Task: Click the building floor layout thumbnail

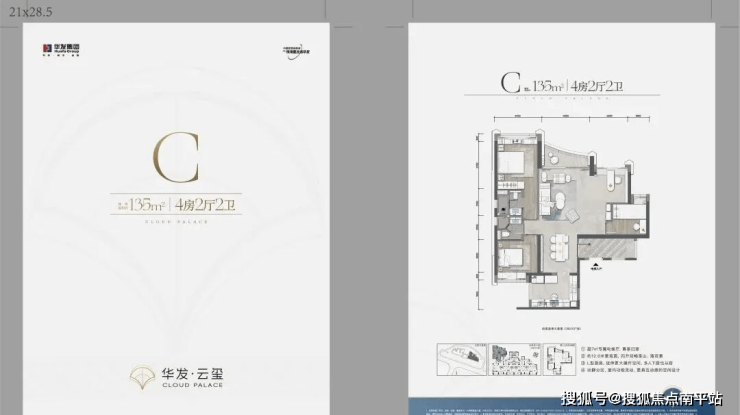Action: tap(511, 358)
